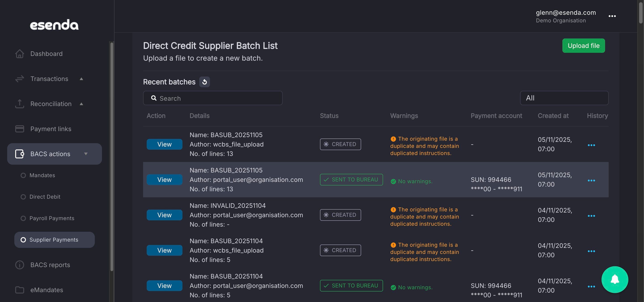Screen dimensions: 644x302
Task: Click the eMandates folder icon
Action: 19,290
